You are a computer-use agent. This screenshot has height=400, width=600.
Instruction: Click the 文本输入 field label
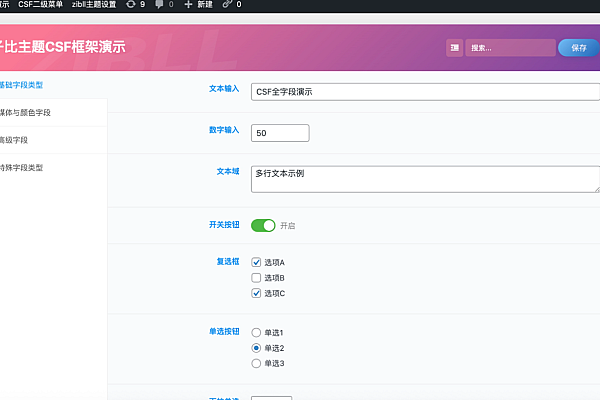pyautogui.click(x=224, y=89)
